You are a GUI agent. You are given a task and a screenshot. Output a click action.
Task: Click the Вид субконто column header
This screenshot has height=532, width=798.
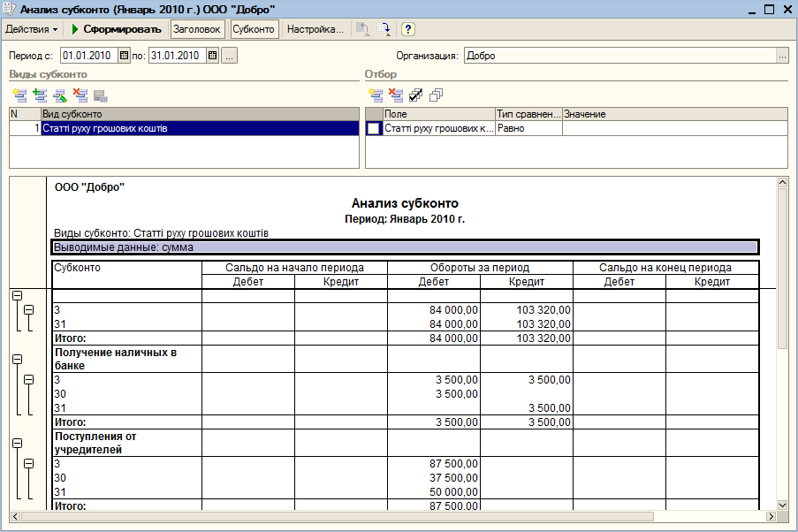click(200, 114)
